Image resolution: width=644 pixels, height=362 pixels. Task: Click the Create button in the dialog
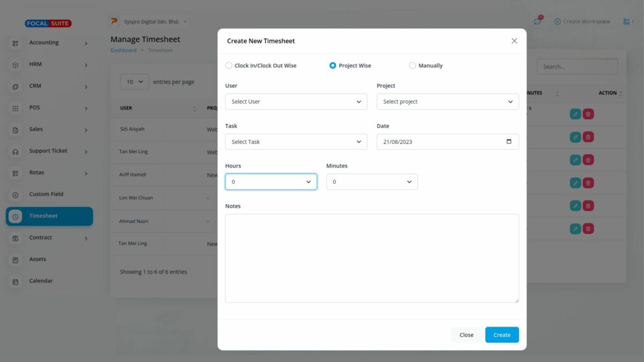tap(501, 334)
